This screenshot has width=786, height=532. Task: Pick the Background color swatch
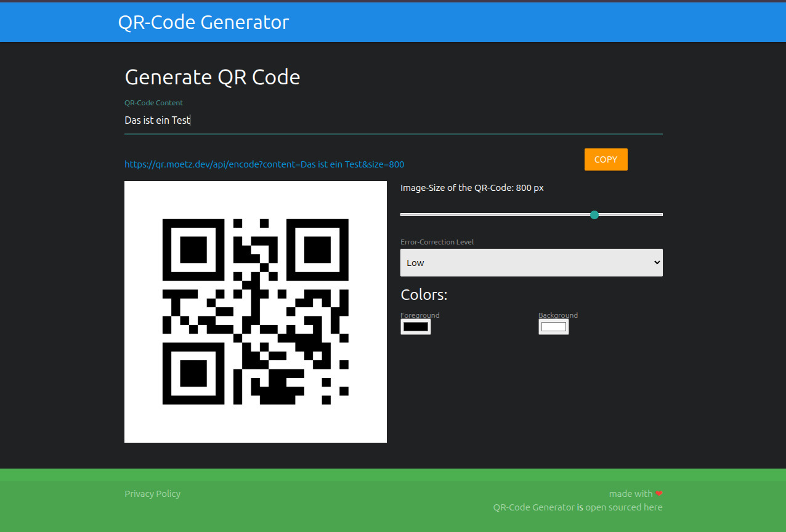[x=553, y=327]
